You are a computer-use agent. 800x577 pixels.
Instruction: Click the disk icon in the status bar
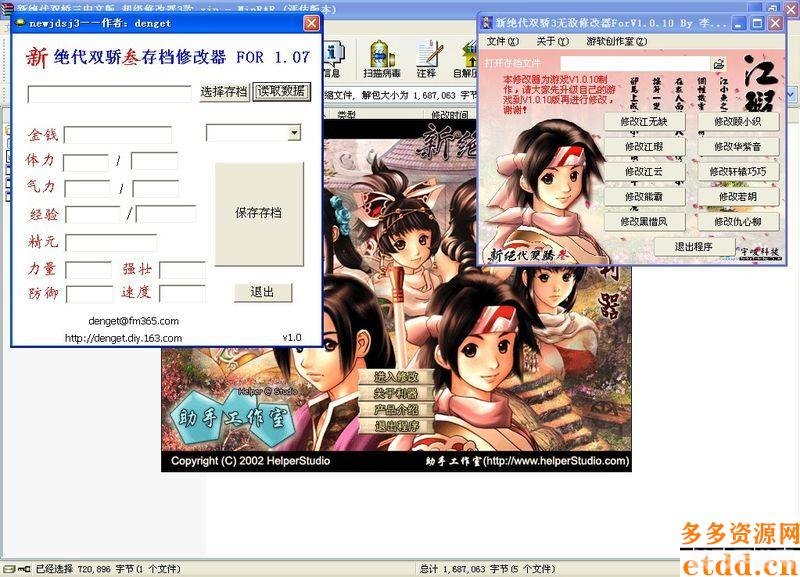[10, 568]
